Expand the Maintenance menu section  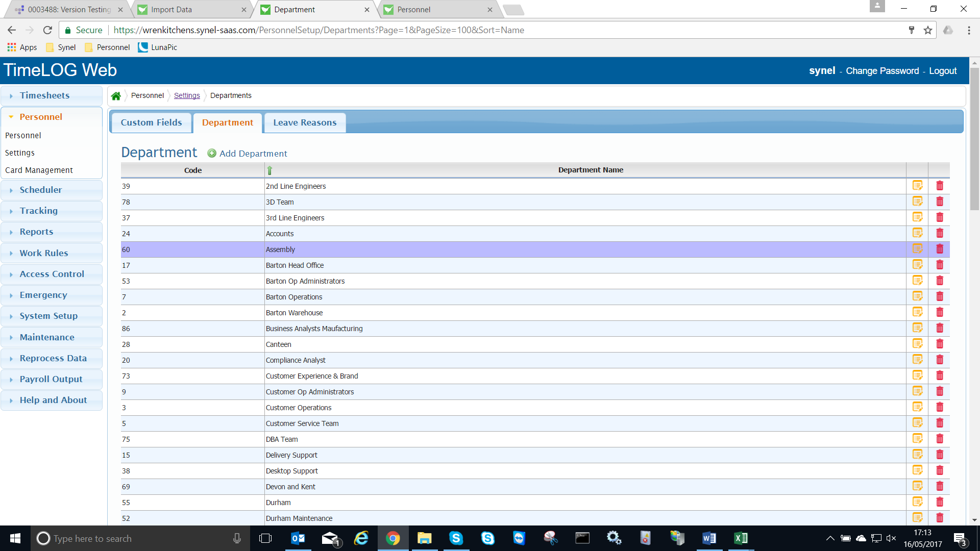[x=51, y=337]
